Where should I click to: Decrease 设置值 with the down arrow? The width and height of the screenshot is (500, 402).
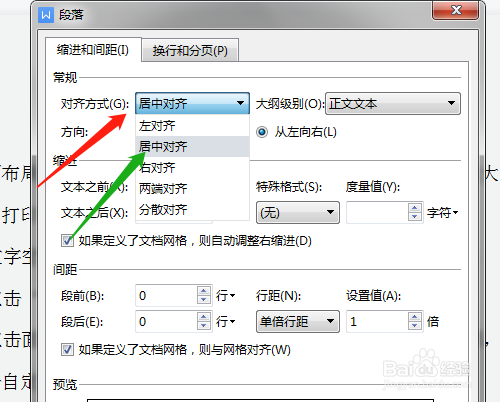414,326
